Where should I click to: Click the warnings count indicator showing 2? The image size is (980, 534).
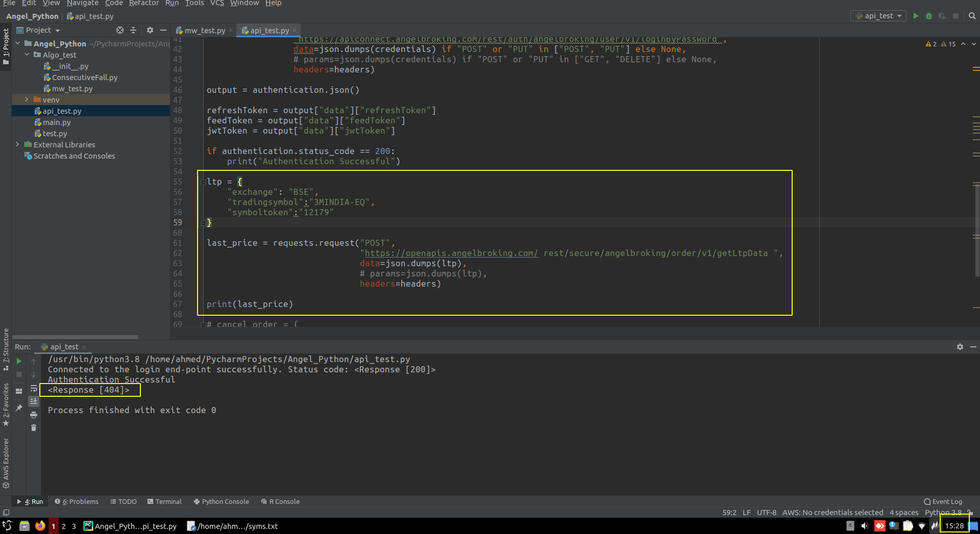click(x=931, y=44)
